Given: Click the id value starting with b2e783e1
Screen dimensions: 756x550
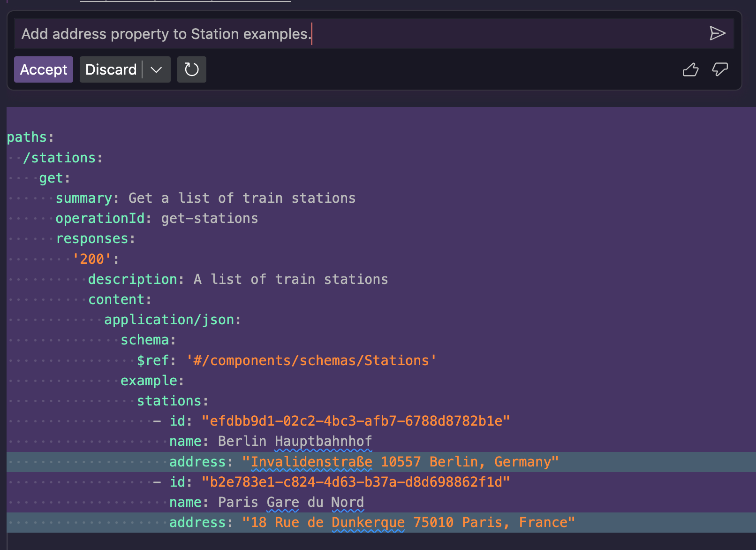Looking at the screenshot, I should click(x=355, y=482).
